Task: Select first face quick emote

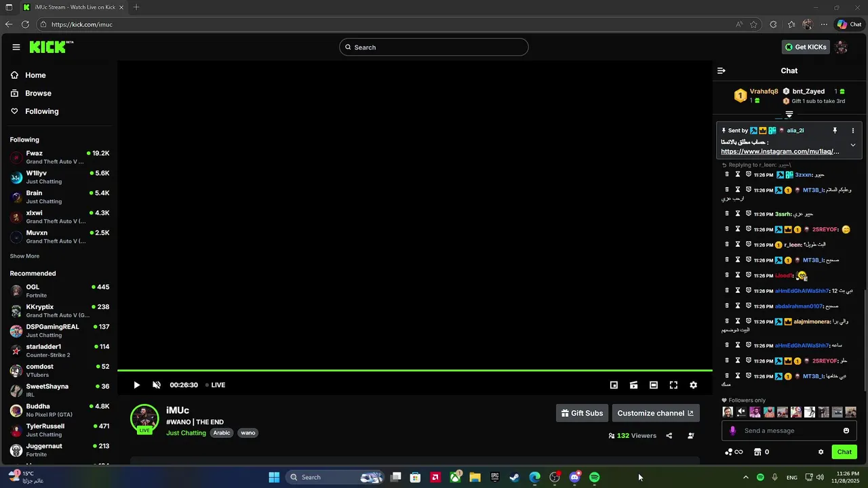Action: click(728, 412)
